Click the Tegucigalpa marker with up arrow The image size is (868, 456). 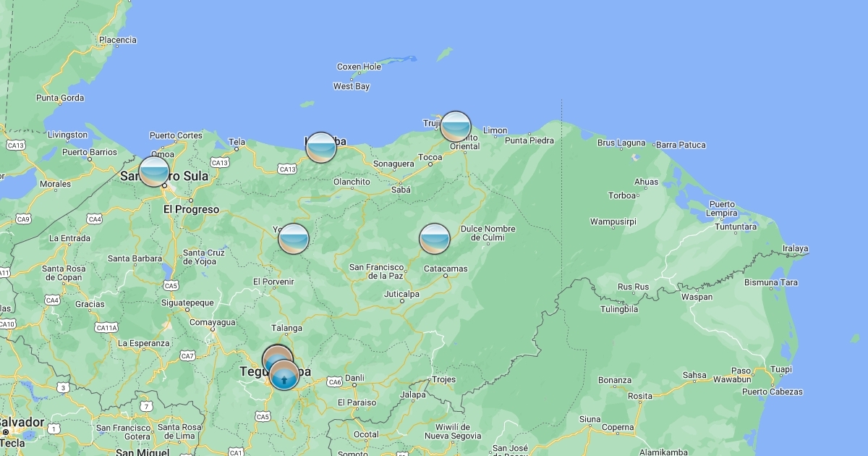click(x=284, y=376)
